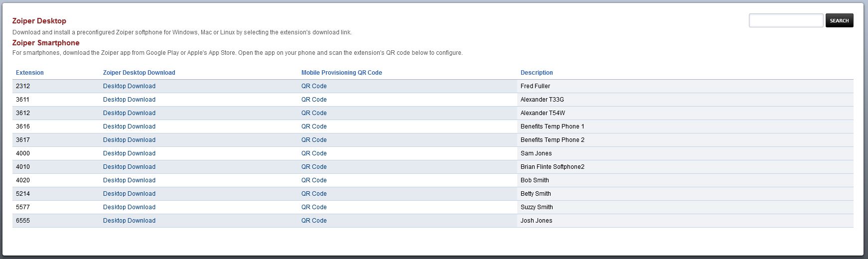Click the Bob Smith description
Viewport: 868px width, 259px height.
(x=535, y=180)
